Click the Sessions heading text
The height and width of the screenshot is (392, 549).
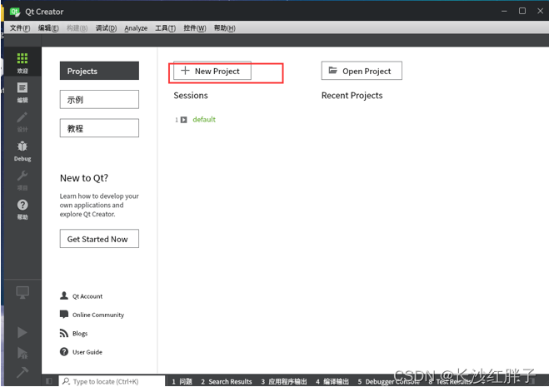[191, 96]
